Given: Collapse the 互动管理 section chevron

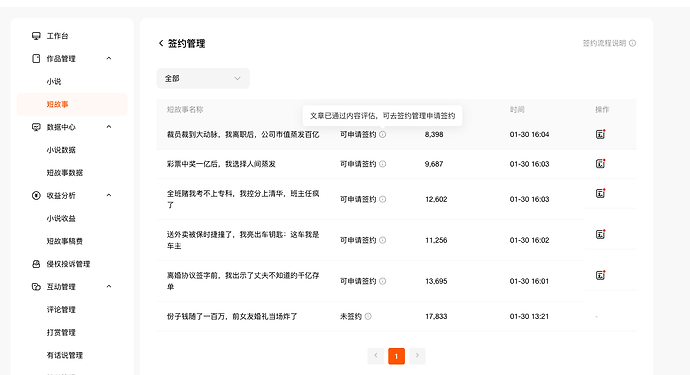Looking at the screenshot, I should 109,287.
